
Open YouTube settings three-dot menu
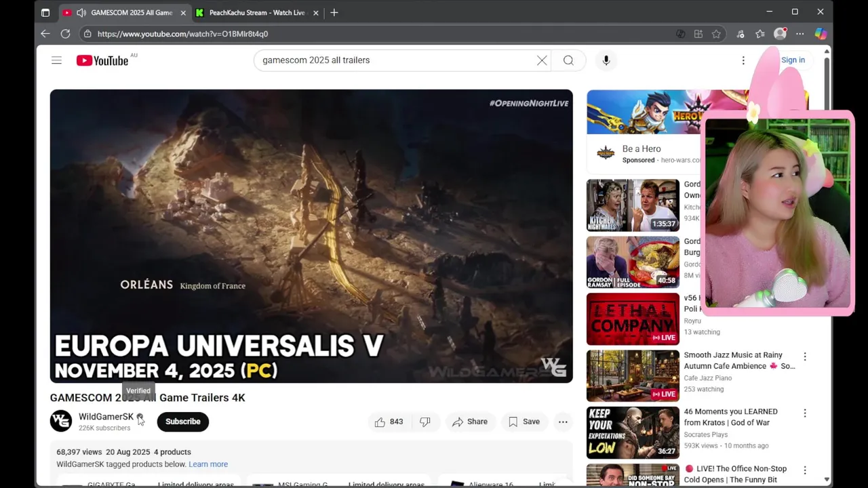coord(743,60)
